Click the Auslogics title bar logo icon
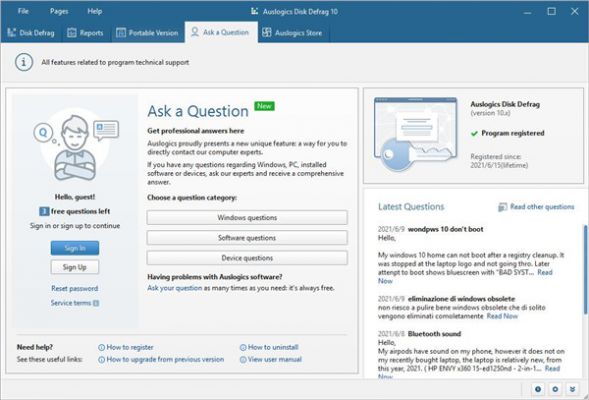The height and width of the screenshot is (400, 589). (x=255, y=11)
